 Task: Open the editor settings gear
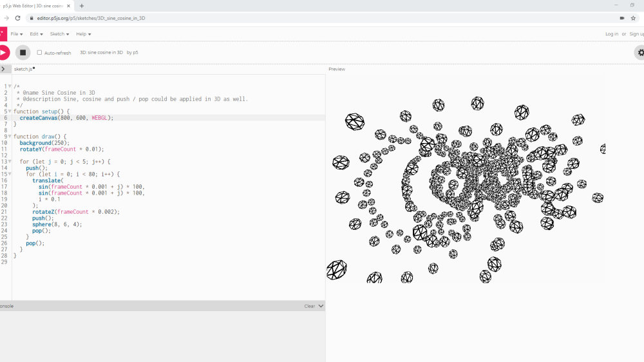[639, 52]
